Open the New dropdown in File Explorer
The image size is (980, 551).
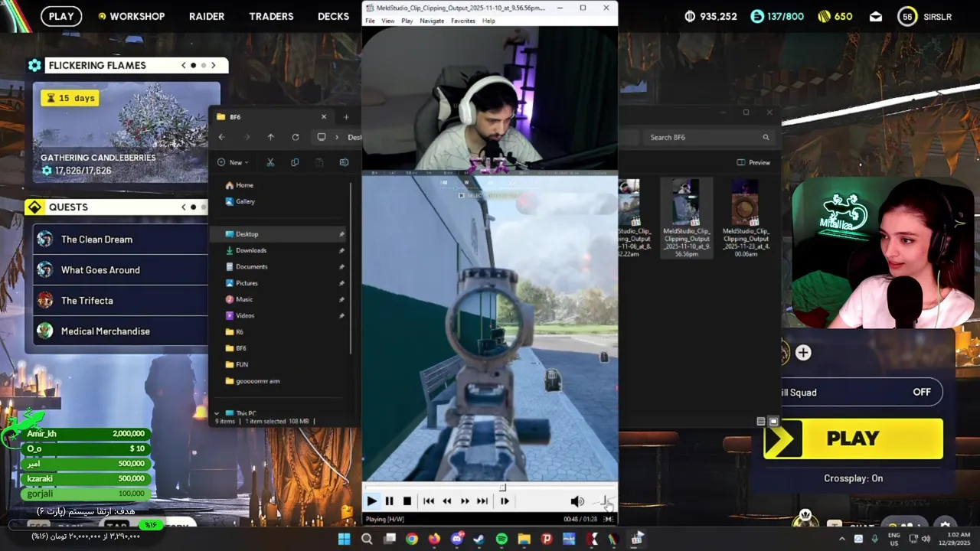234,162
